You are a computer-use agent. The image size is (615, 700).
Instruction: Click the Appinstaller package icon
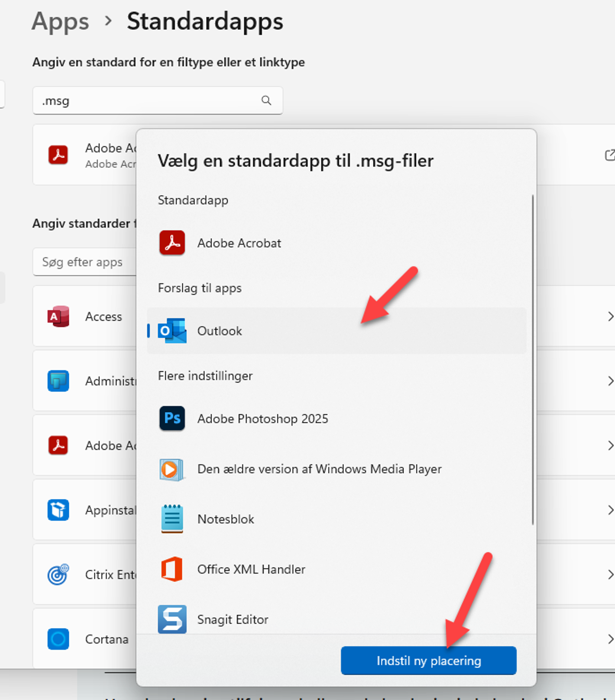[58, 510]
